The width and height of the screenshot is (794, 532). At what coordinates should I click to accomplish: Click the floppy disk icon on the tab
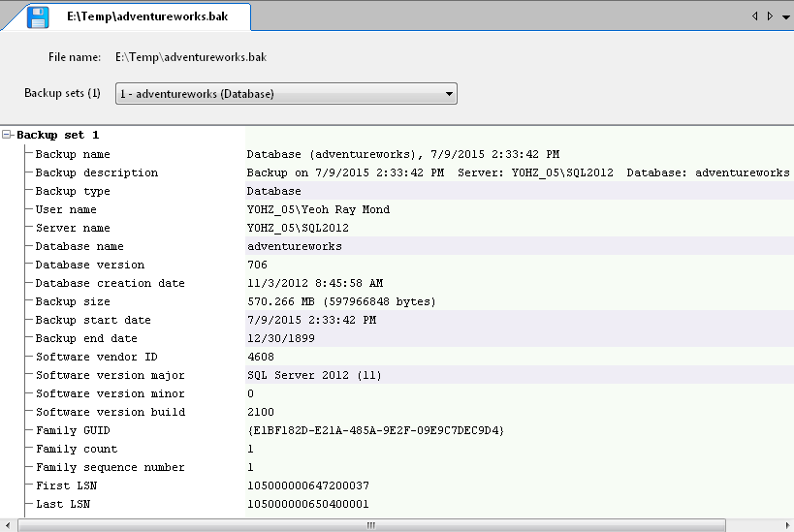(x=38, y=16)
